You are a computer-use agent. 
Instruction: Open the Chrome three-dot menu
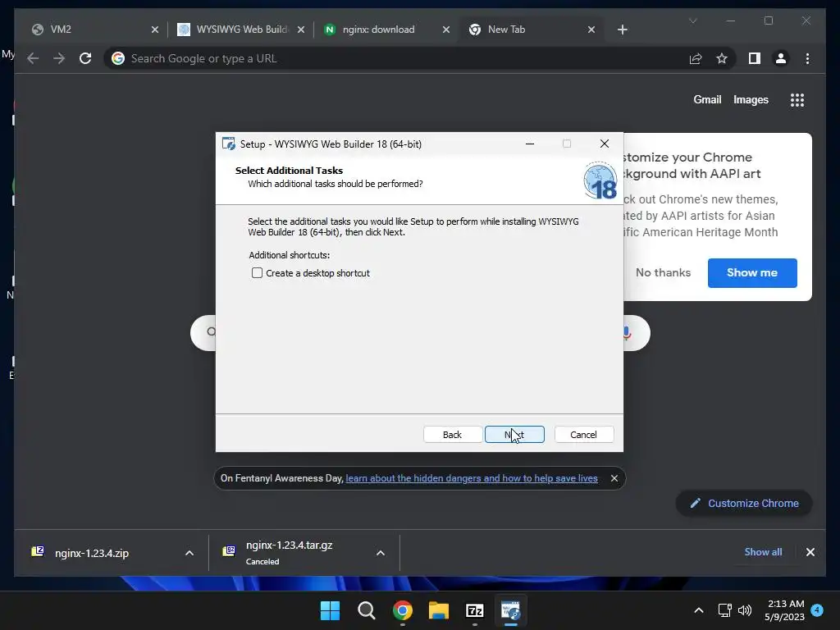tap(807, 58)
